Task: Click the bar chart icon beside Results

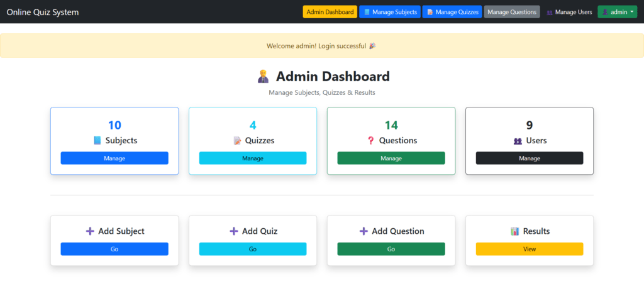Action: coord(514,231)
